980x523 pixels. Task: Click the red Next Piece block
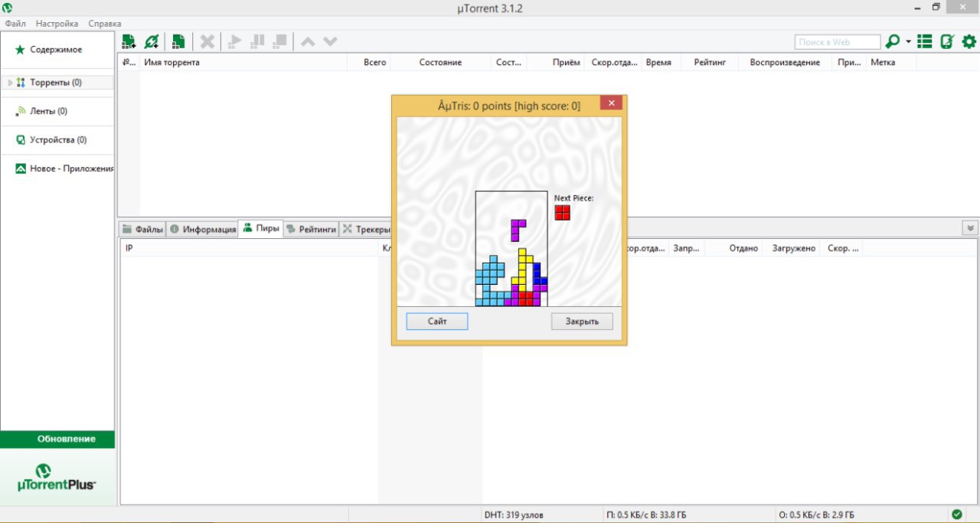(563, 212)
